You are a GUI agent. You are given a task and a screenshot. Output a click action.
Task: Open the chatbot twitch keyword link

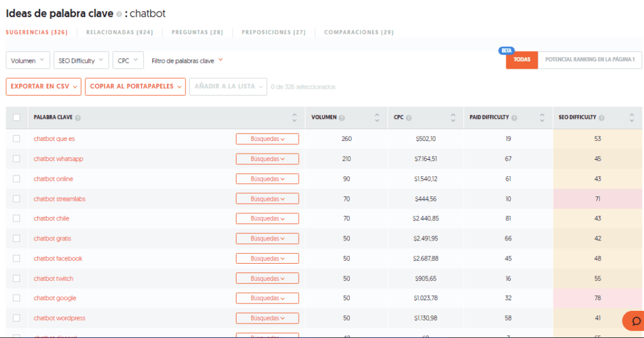pyautogui.click(x=53, y=278)
